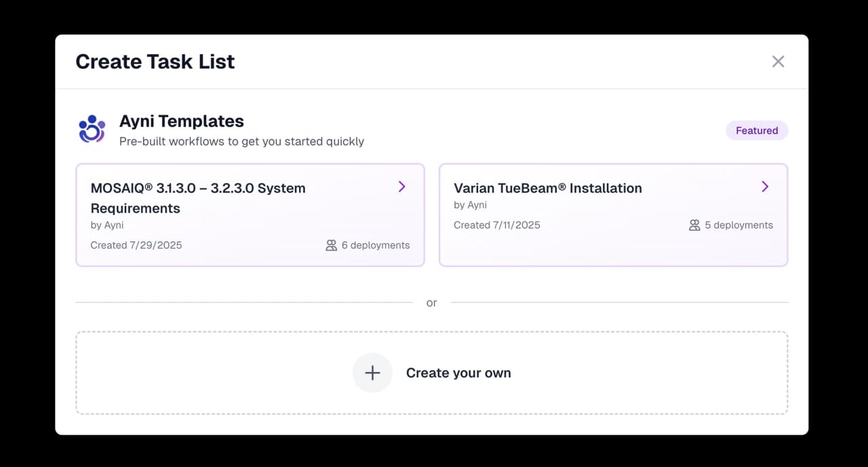Click the plus icon inside Create your own
The height and width of the screenshot is (467, 868).
pos(372,373)
